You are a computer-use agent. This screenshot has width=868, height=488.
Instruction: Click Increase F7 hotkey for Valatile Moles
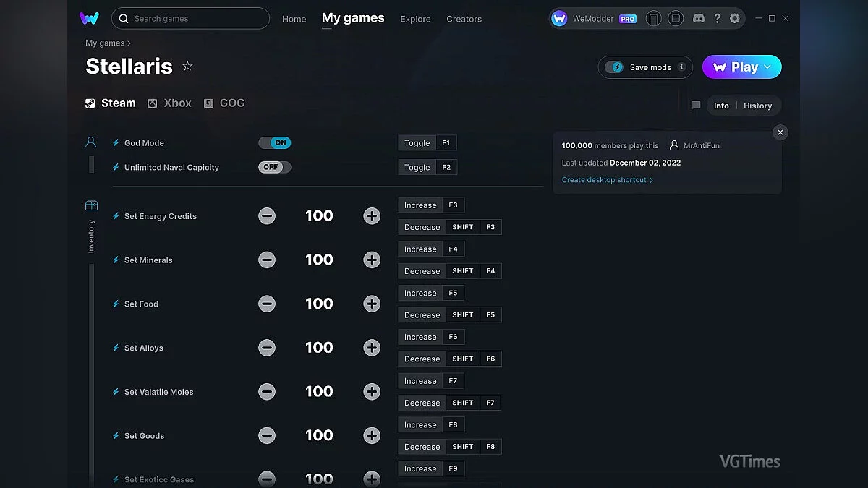(x=431, y=381)
